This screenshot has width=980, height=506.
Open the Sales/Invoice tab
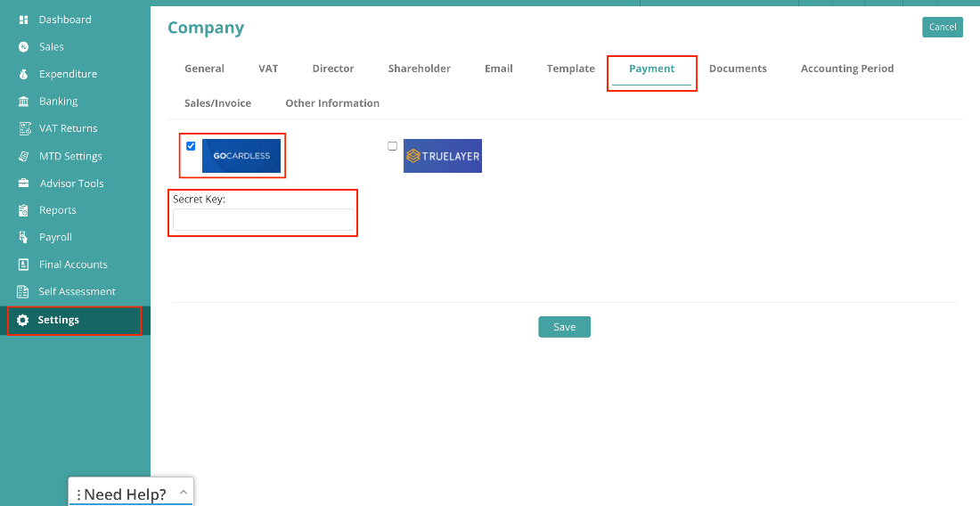point(217,103)
